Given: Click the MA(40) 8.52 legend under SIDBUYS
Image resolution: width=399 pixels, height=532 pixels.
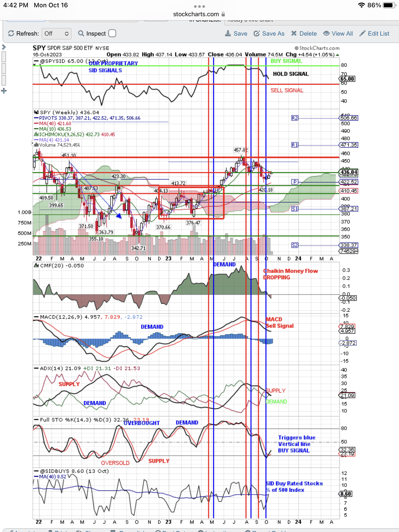Looking at the screenshot, I should pos(50,476).
